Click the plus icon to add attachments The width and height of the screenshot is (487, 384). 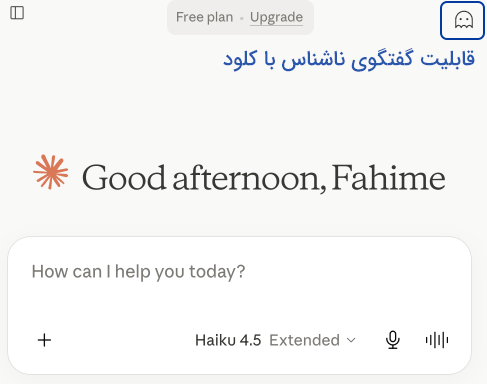pos(44,340)
